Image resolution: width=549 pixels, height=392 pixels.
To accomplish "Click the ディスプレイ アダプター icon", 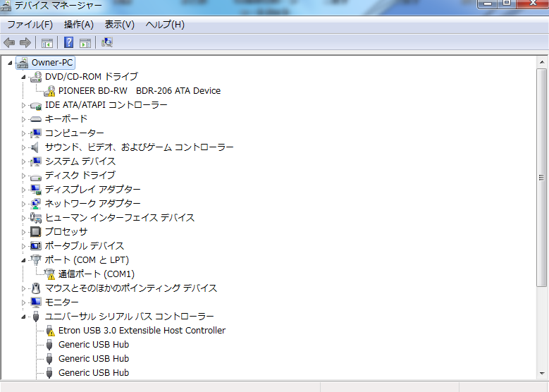I will click(x=36, y=190).
